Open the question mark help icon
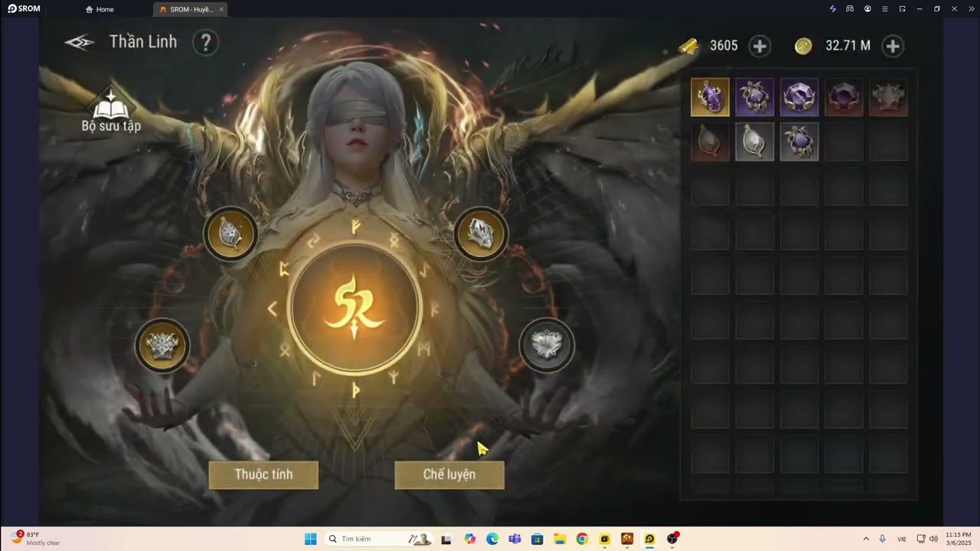This screenshot has height=551, width=980. [205, 43]
